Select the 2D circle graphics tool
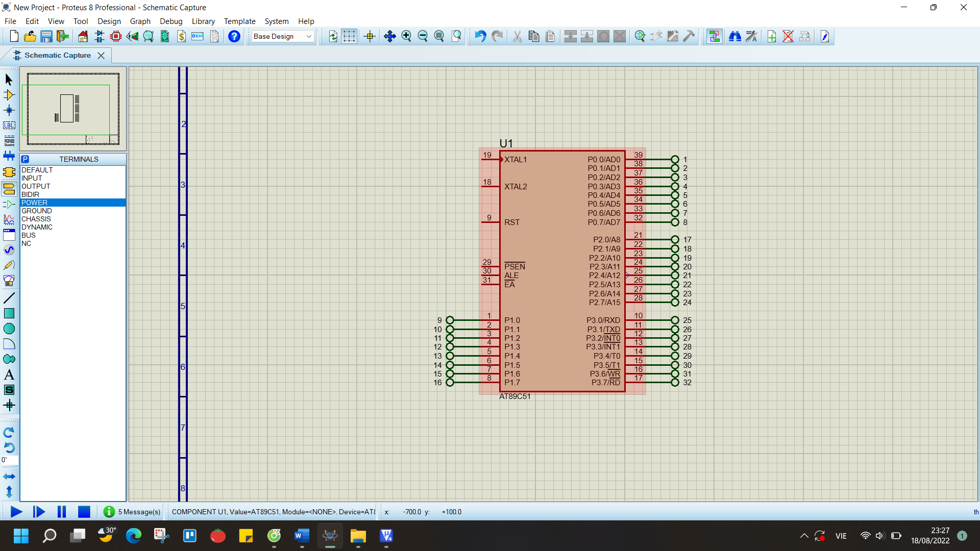This screenshot has height=551, width=980. pyautogui.click(x=9, y=329)
